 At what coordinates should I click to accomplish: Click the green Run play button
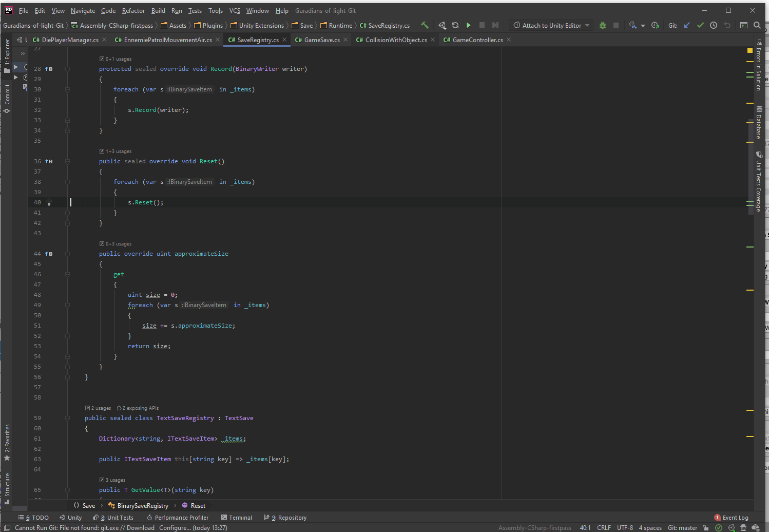(468, 25)
